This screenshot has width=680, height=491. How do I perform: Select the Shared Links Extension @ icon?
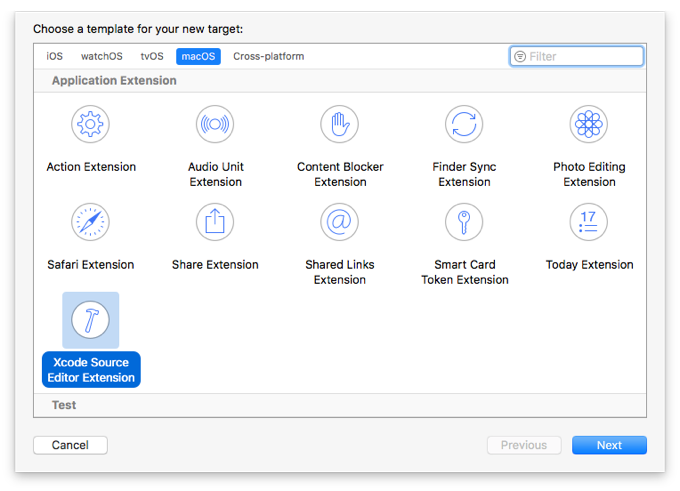(340, 222)
